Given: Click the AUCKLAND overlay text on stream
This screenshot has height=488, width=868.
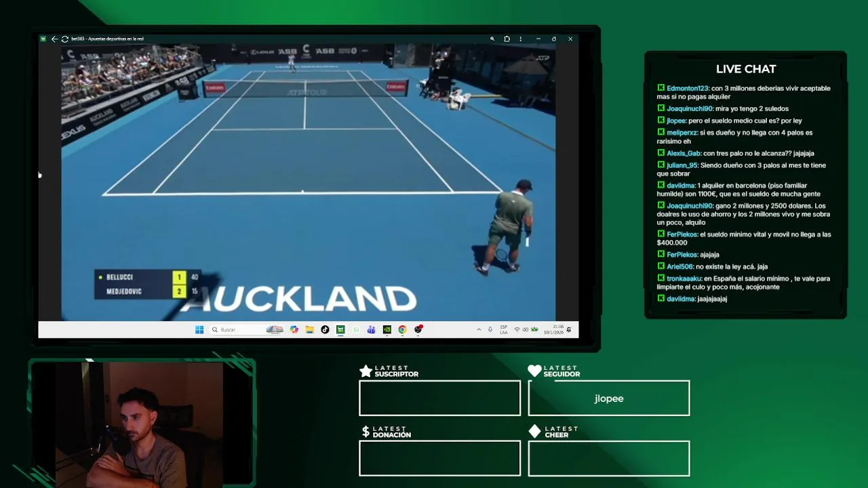Looking at the screenshot, I should pyautogui.click(x=298, y=300).
